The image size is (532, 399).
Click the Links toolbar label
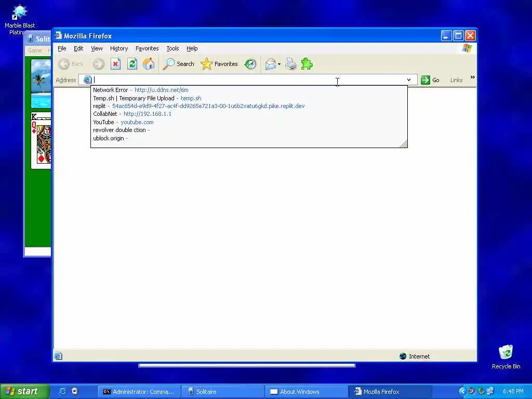[x=456, y=80]
